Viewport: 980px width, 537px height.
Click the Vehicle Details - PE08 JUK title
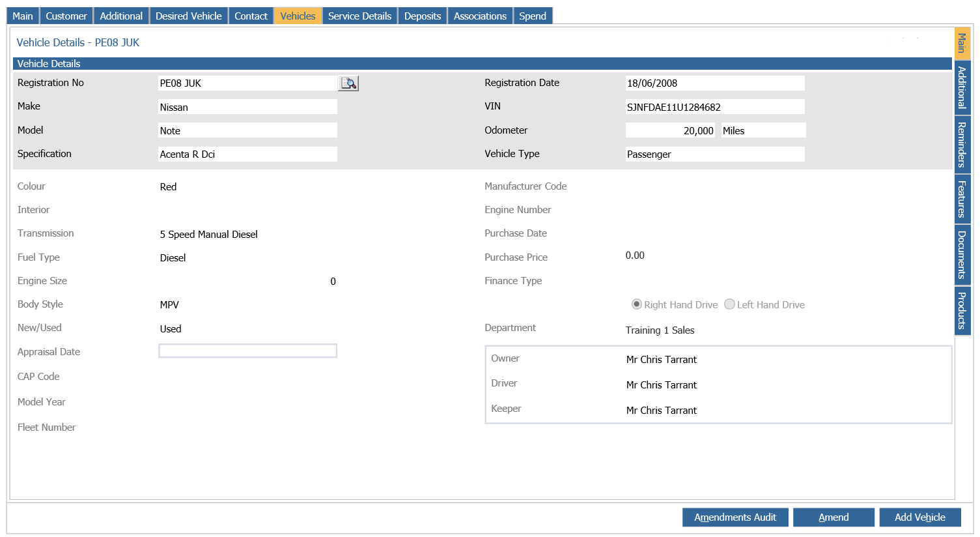click(x=78, y=42)
